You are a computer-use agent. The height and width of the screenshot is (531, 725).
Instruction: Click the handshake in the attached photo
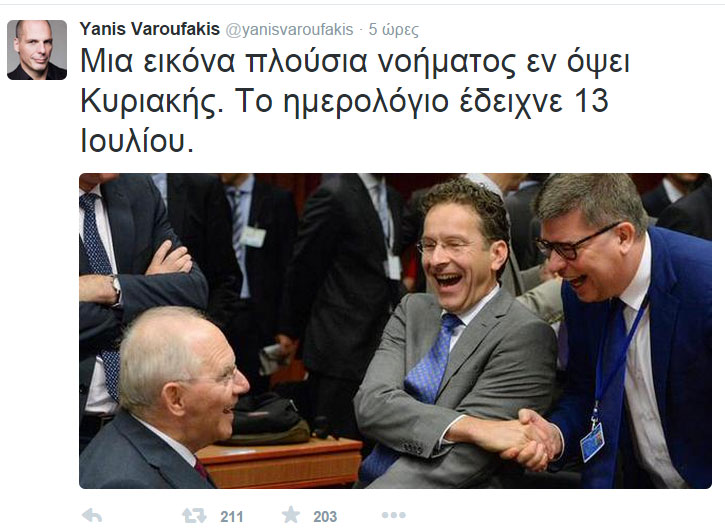531,439
